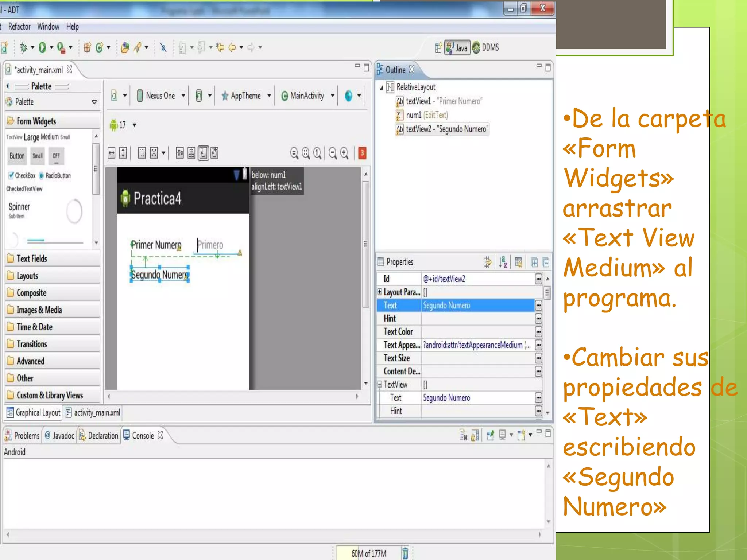747x560 pixels.
Task: Click the Primero edit text on canvas
Action: coord(217,245)
